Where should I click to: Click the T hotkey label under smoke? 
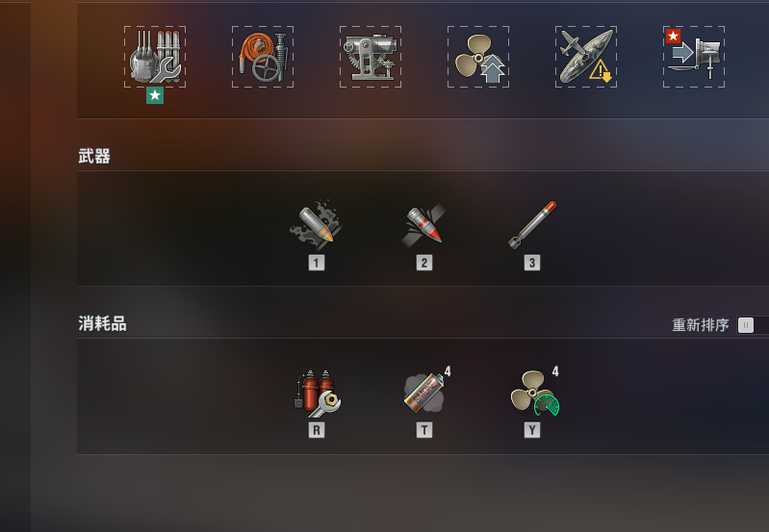point(424,430)
